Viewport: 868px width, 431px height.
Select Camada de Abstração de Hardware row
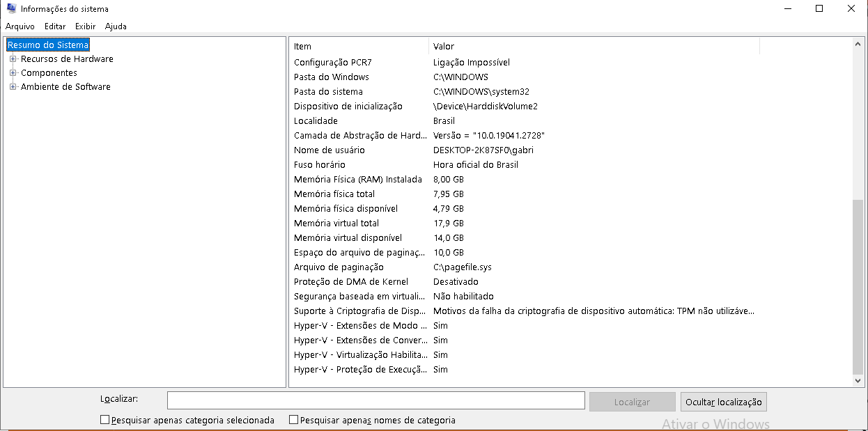point(525,136)
